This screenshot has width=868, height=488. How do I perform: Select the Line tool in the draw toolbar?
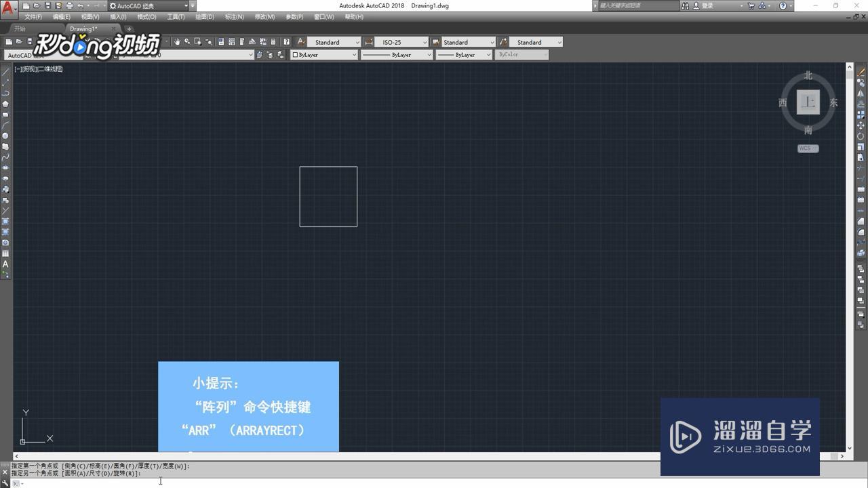pos(5,71)
